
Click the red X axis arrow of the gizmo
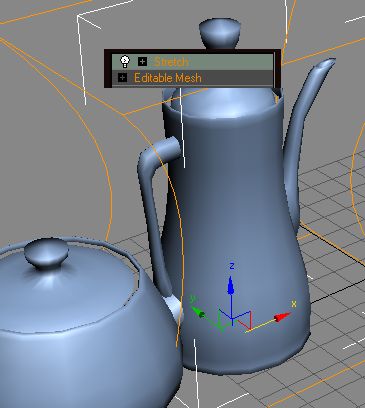282,317
